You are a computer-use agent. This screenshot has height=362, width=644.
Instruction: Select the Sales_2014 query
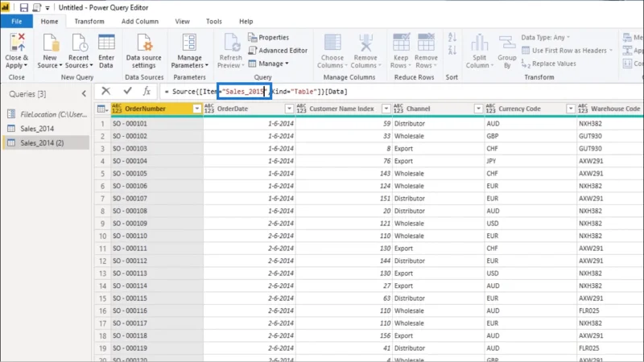click(47, 129)
